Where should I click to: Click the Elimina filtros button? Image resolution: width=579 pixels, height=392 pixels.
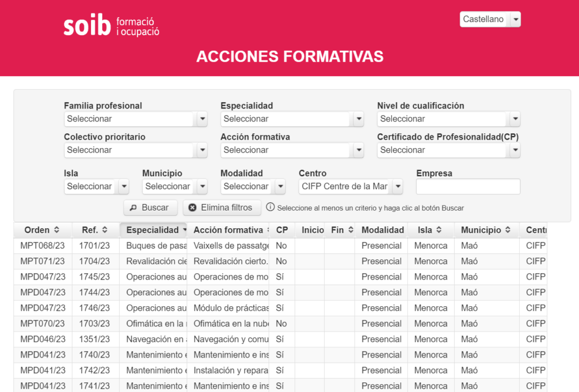pos(222,207)
